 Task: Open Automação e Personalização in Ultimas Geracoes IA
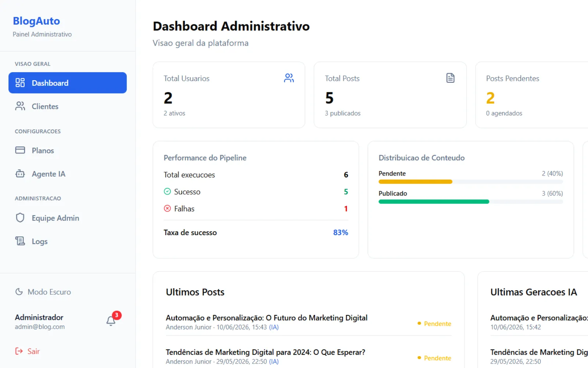(x=539, y=318)
